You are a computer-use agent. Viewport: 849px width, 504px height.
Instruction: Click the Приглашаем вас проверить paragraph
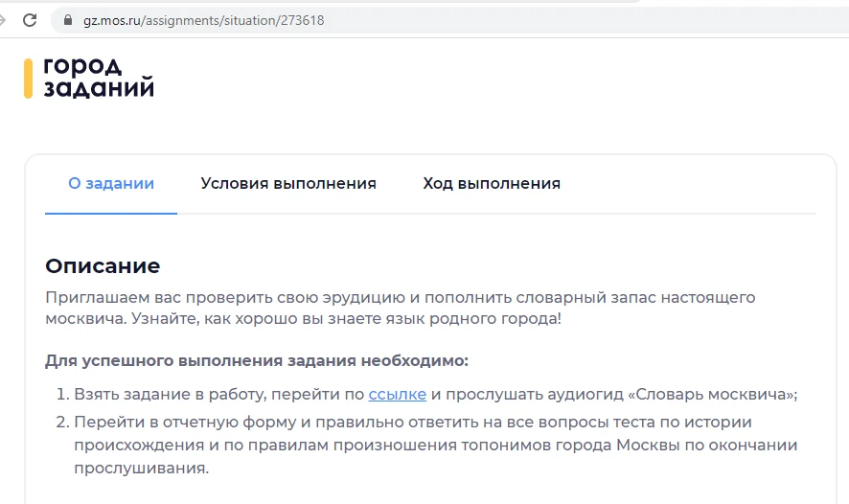pos(401,308)
